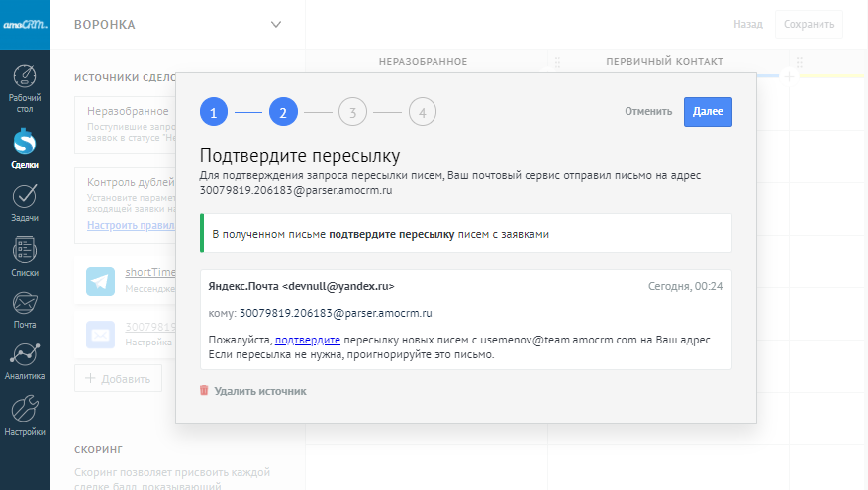868x490 pixels.
Task: Click the Добавить source button
Action: (x=118, y=378)
